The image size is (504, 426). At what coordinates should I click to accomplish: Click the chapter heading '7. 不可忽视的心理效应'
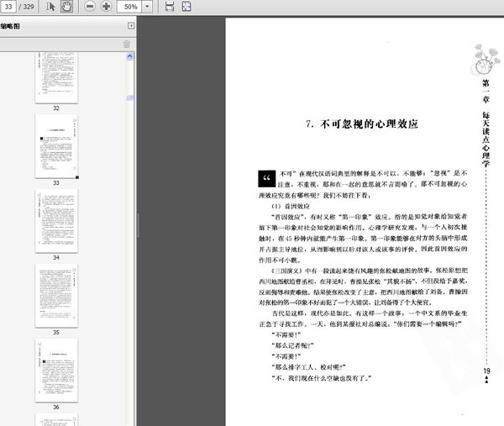tap(362, 124)
